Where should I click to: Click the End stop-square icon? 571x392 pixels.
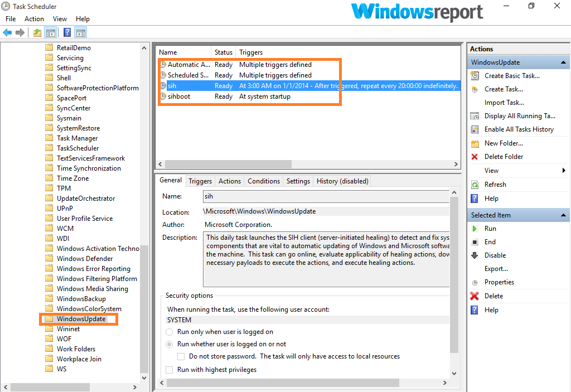(475, 242)
